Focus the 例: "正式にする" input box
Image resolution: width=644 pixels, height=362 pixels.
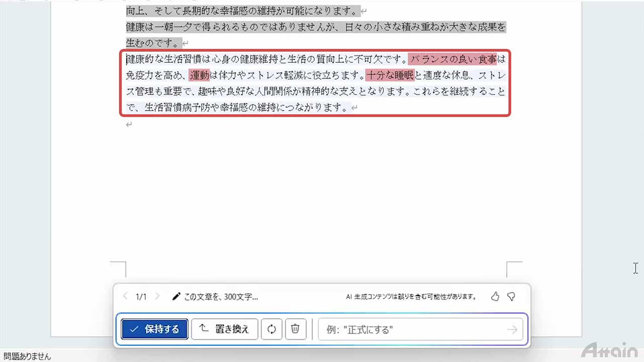point(413,330)
